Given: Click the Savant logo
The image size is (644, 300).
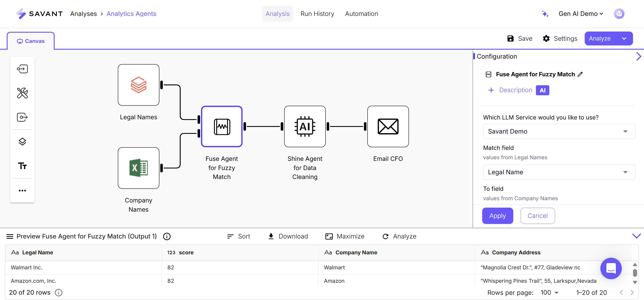Looking at the screenshot, I should click(39, 14).
